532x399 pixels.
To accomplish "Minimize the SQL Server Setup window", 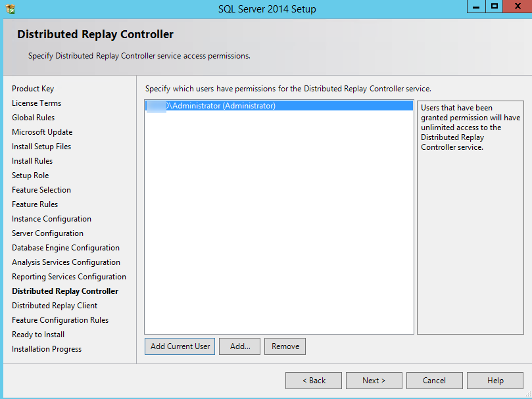I will point(476,7).
